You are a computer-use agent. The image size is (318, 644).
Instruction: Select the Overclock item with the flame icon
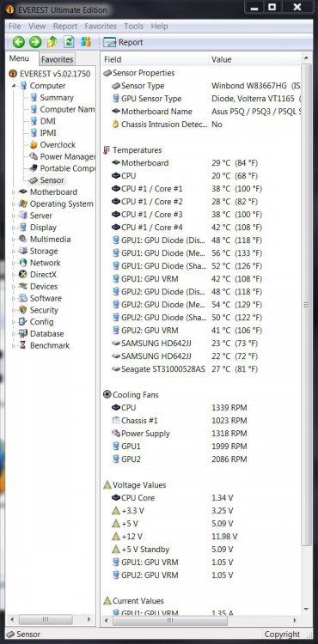(52, 145)
